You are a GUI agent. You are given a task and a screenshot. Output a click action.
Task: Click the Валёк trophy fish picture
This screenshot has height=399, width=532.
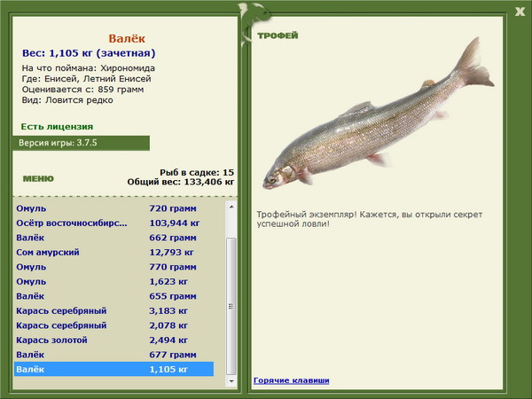pos(379,113)
